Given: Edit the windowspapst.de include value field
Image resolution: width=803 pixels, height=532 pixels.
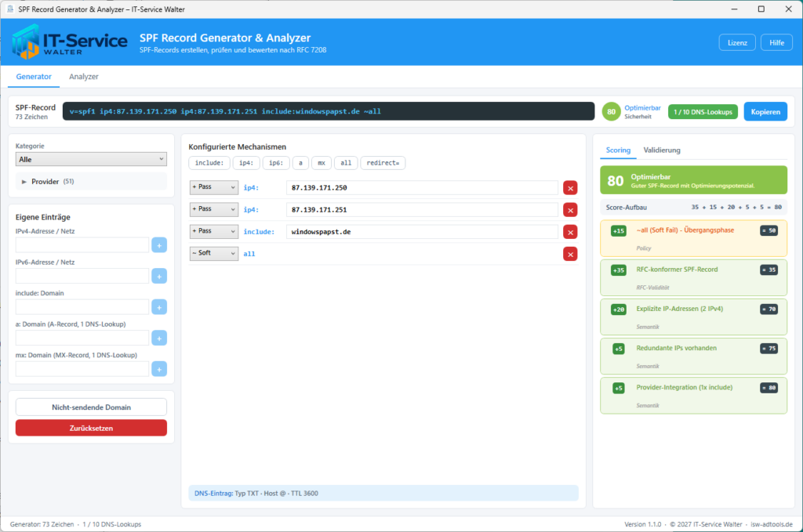Looking at the screenshot, I should (422, 232).
